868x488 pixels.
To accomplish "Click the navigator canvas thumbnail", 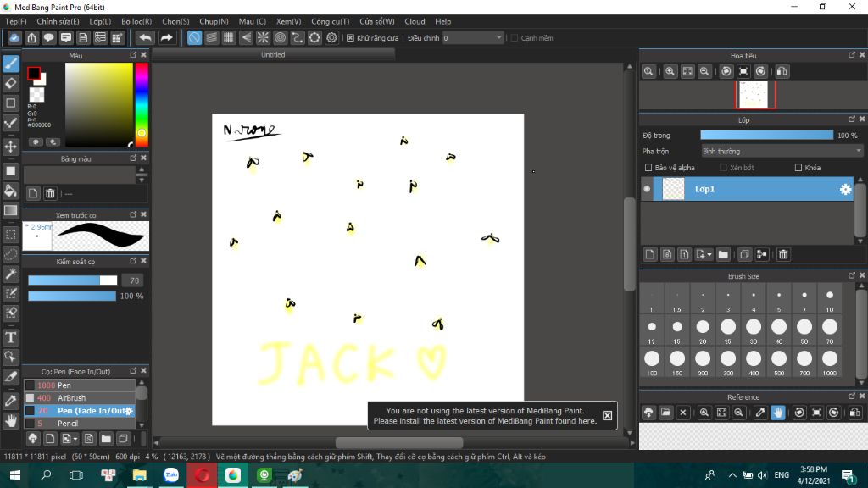I will 755,95.
